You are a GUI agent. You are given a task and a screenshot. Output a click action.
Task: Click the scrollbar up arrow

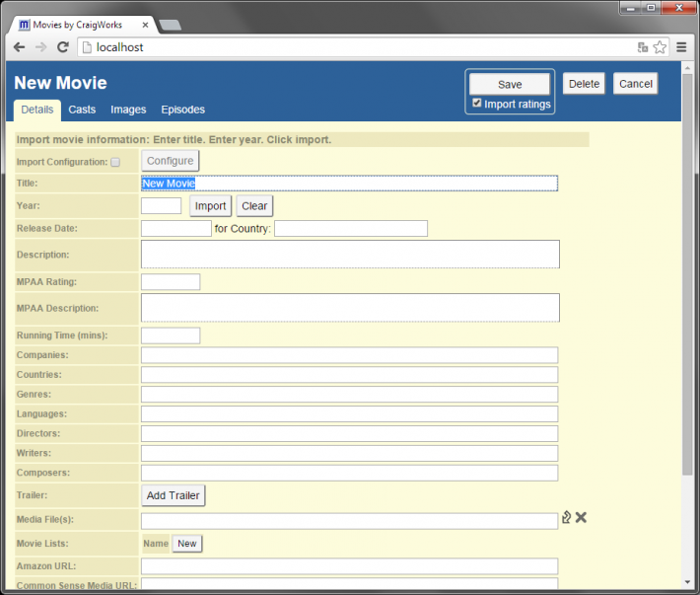click(x=687, y=68)
